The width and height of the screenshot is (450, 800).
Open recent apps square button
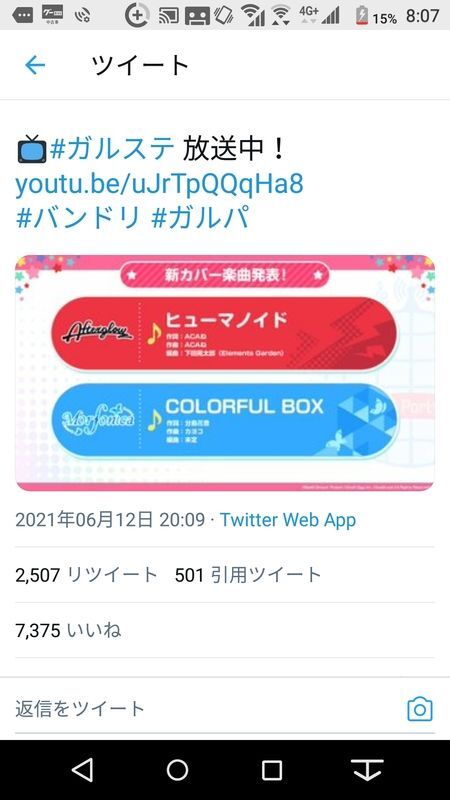pos(271,770)
